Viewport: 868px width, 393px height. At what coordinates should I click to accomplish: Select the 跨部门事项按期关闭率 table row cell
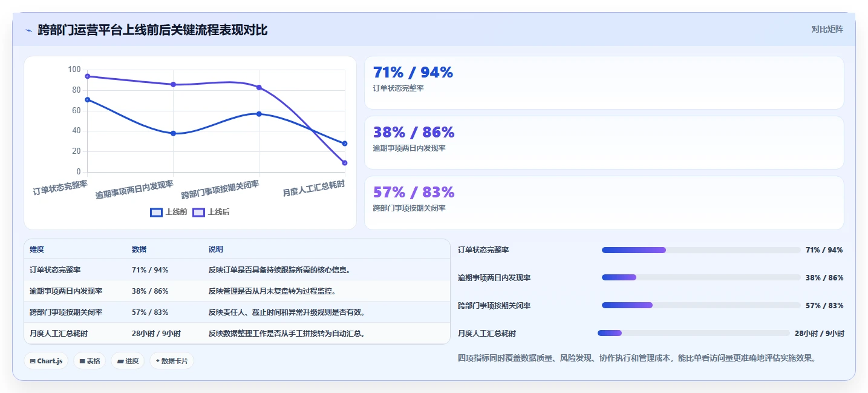(x=66, y=312)
